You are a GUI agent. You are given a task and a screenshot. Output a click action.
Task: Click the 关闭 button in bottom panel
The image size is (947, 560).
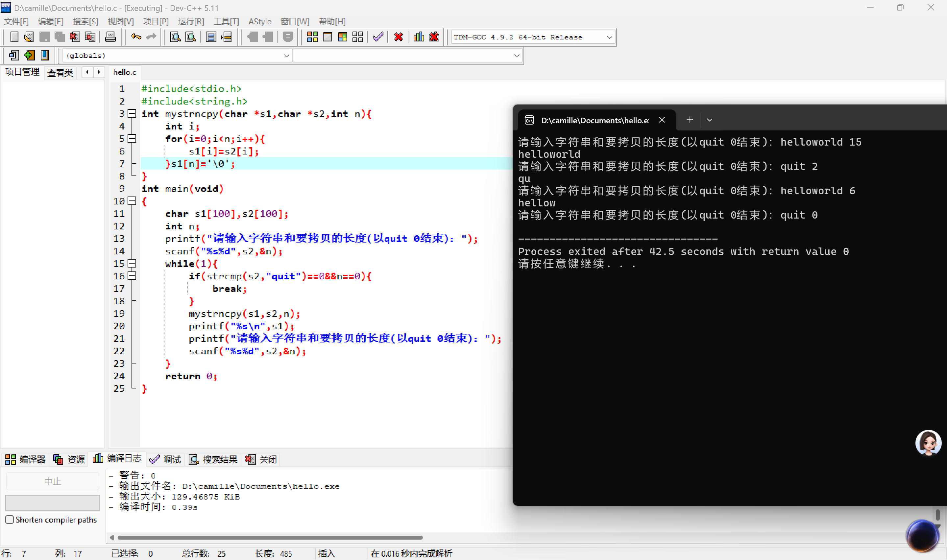click(261, 459)
